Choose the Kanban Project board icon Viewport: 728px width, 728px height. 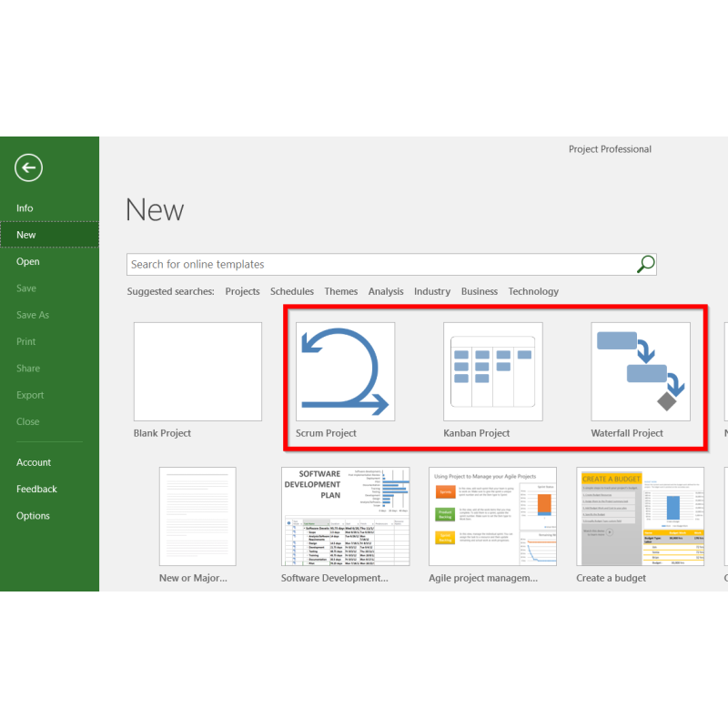(492, 371)
